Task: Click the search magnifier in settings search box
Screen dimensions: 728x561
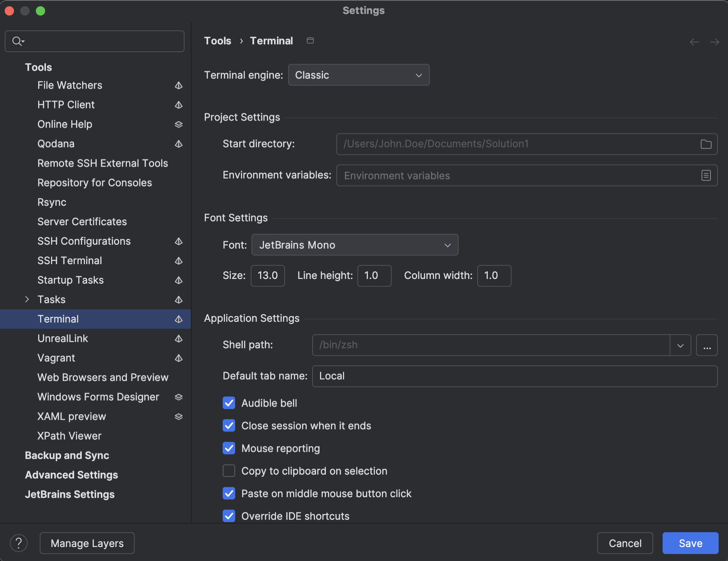Action: [x=17, y=41]
